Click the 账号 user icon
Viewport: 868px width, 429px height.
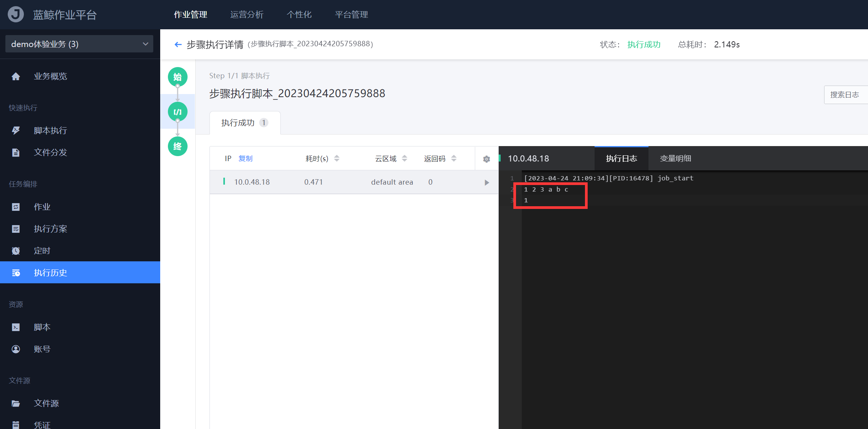click(16, 349)
